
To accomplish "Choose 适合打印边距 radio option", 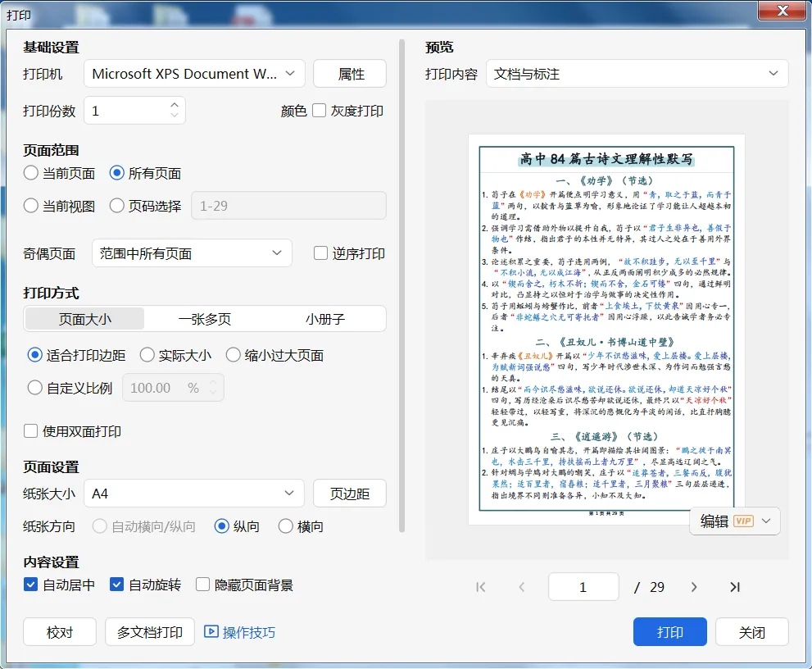I will (34, 355).
